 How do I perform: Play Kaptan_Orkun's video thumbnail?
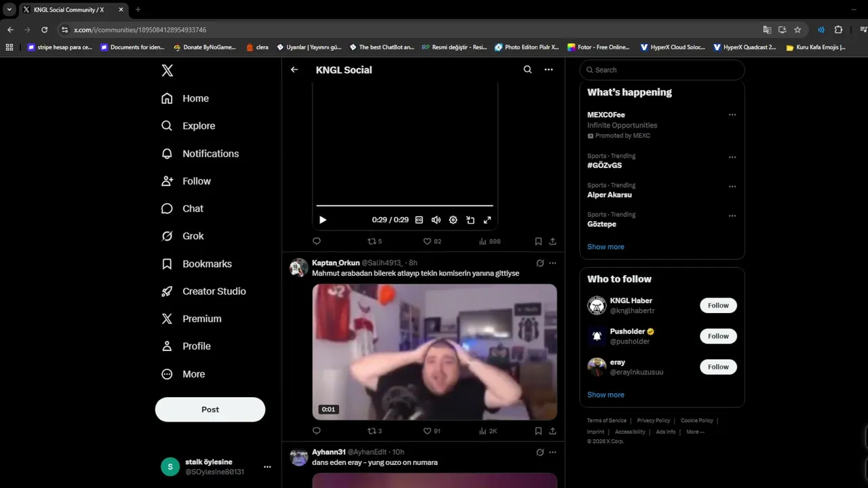[x=435, y=352]
